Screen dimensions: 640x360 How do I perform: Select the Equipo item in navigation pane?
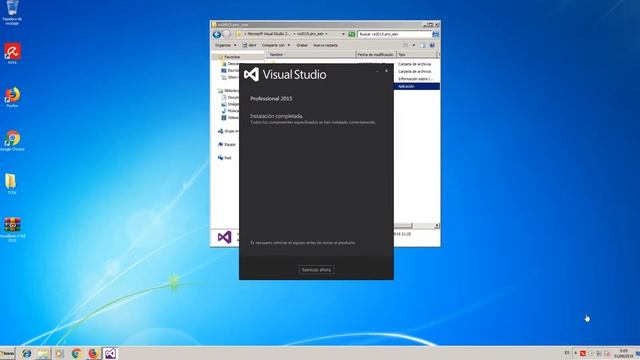(227, 144)
